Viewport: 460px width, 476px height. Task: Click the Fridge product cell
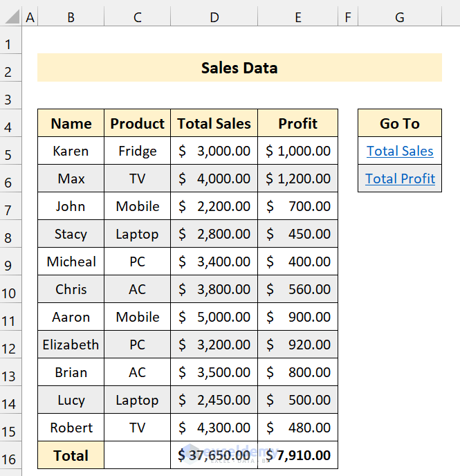137,151
